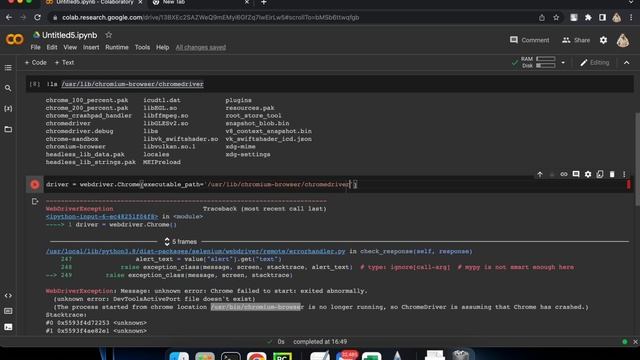Viewport: 640px width, 360px height.
Task: Open the View menu
Action: [x=70, y=47]
